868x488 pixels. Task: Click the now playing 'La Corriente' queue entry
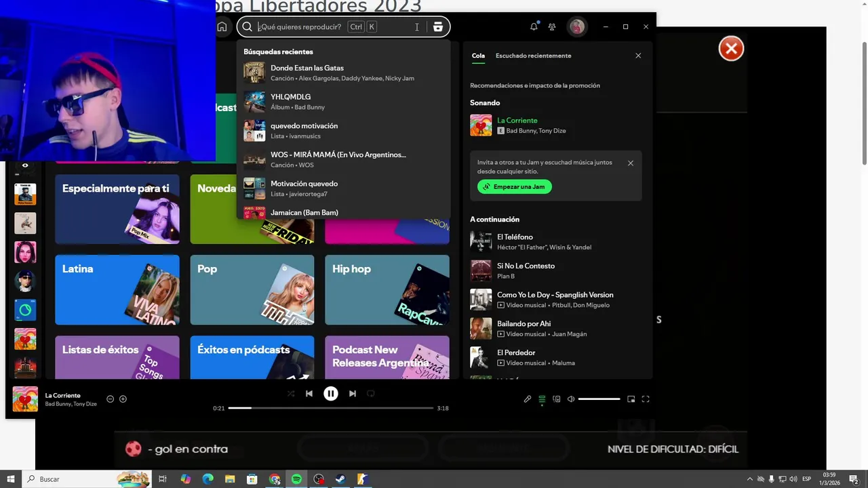556,125
